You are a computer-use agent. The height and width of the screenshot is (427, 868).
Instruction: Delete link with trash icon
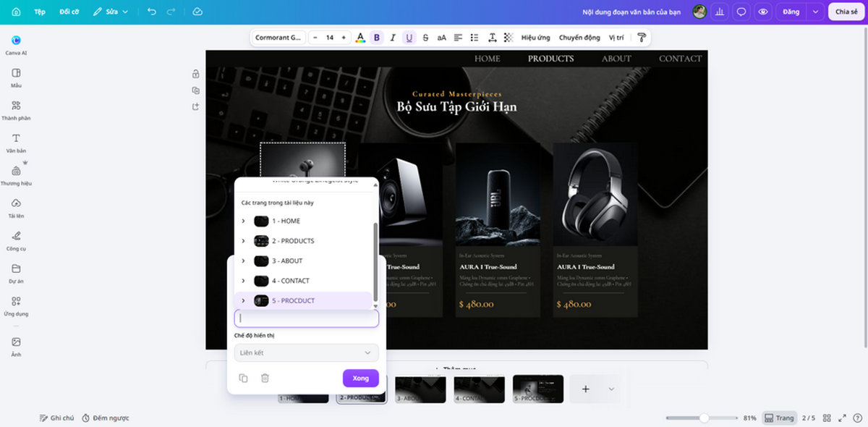pyautogui.click(x=265, y=378)
